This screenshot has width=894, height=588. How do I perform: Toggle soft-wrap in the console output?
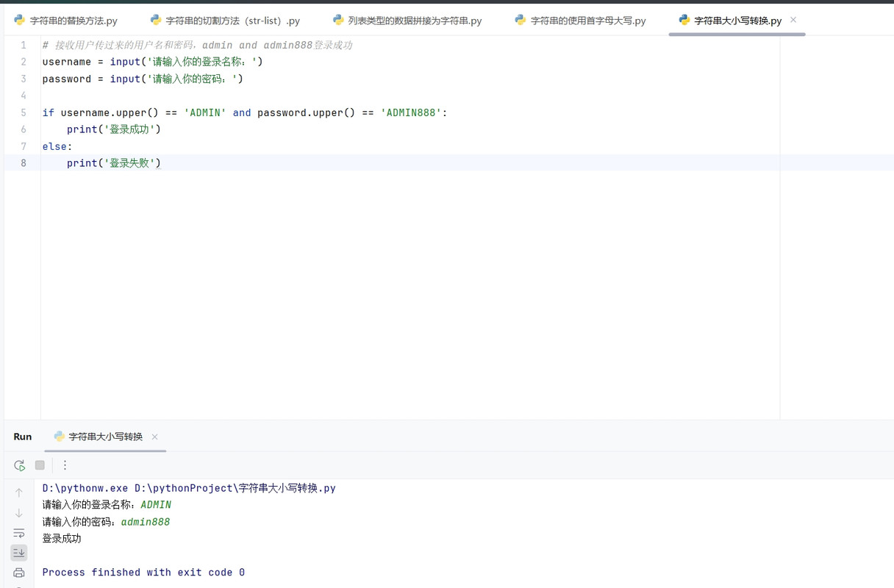tap(19, 533)
